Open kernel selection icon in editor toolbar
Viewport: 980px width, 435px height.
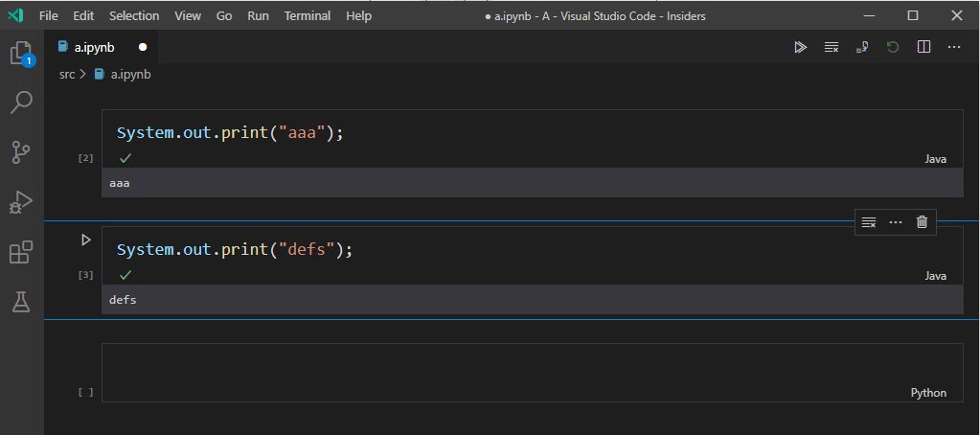coord(862,48)
